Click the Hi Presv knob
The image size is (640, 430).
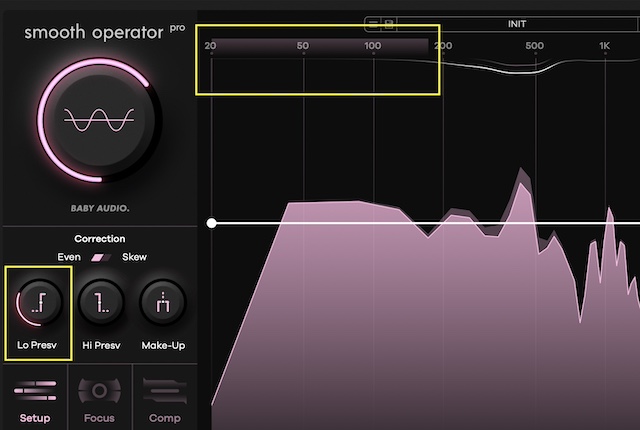(101, 303)
